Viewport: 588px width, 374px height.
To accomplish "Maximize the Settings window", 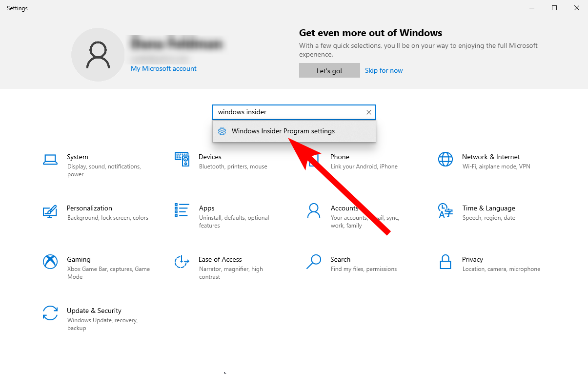I will tap(554, 8).
